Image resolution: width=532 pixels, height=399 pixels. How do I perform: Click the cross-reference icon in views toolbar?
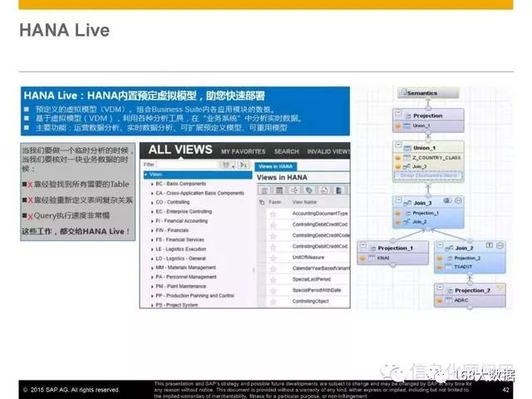(x=294, y=190)
